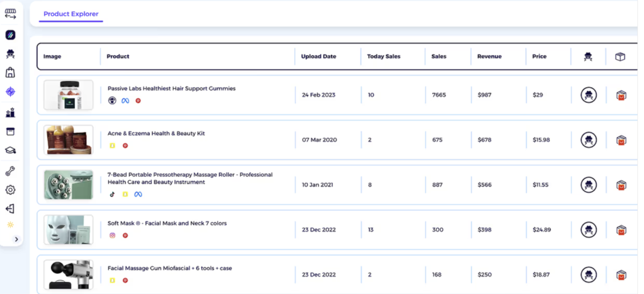The width and height of the screenshot is (644, 294).
Task: Click the spy button for Facial Massage Gun row
Action: click(x=589, y=275)
